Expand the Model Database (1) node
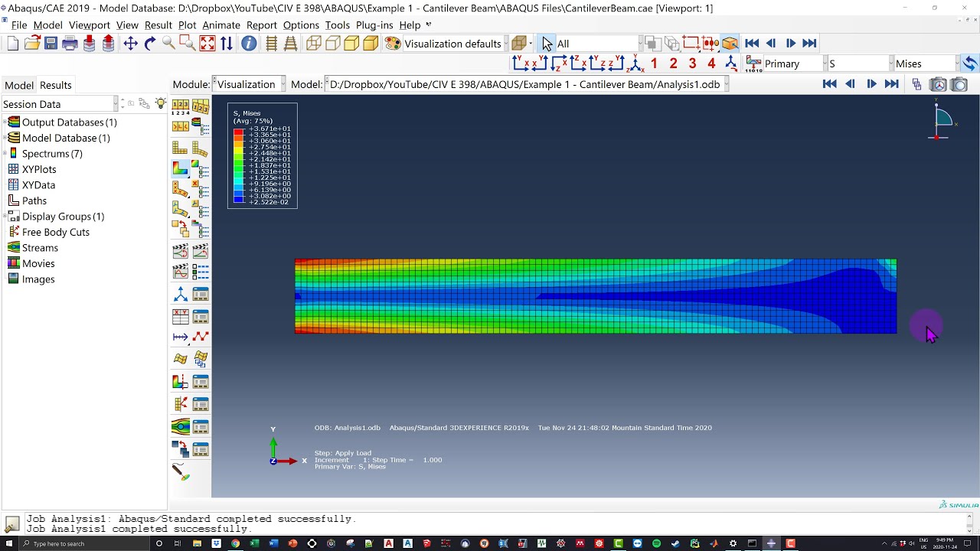The height and width of the screenshot is (551, 980). click(x=5, y=138)
